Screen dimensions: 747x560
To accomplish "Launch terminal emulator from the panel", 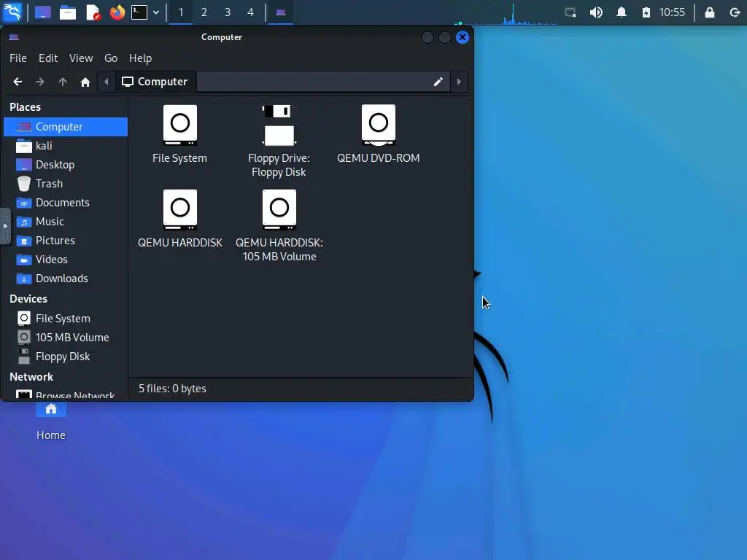I will [139, 12].
